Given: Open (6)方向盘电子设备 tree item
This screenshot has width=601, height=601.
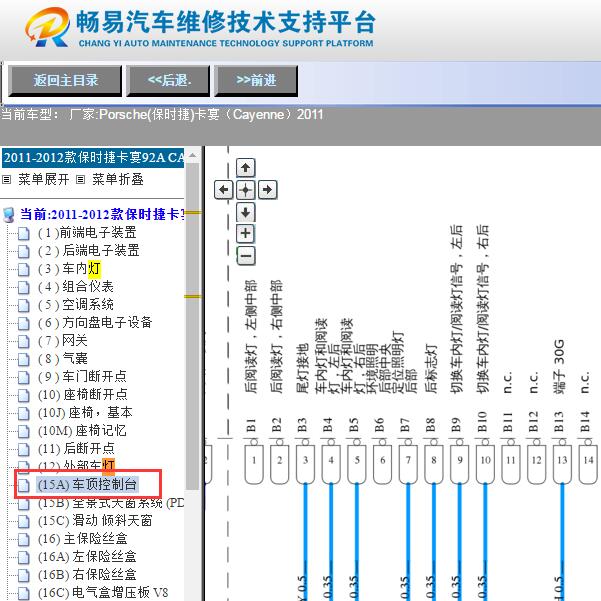Looking at the screenshot, I should pos(95,323).
